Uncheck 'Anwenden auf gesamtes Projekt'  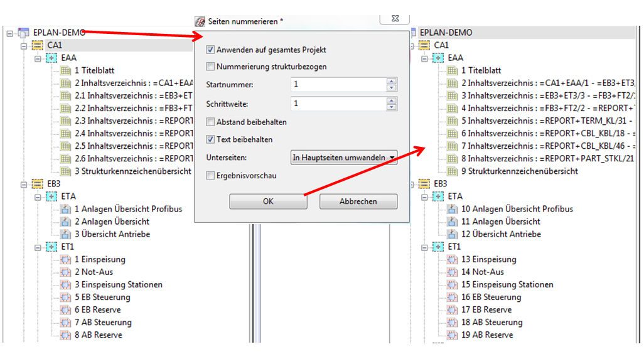210,50
